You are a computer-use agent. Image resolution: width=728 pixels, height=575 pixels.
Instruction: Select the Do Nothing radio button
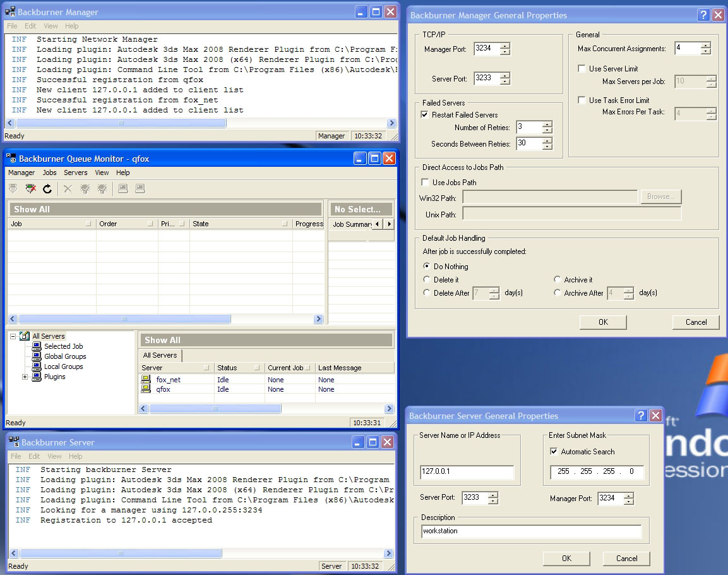(426, 266)
